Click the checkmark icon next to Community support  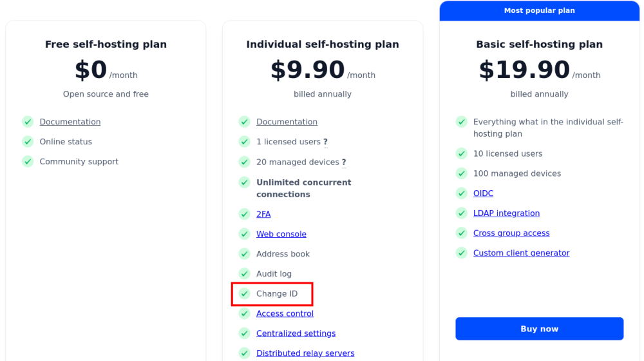pos(28,162)
